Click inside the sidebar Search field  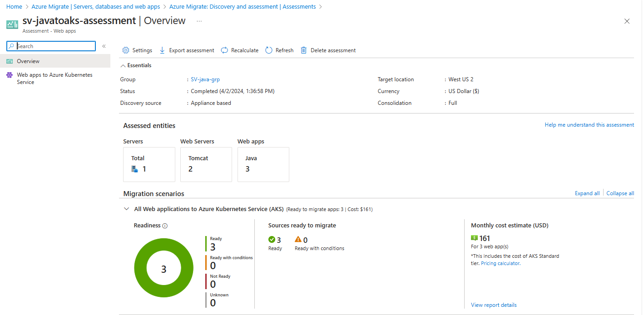50,46
